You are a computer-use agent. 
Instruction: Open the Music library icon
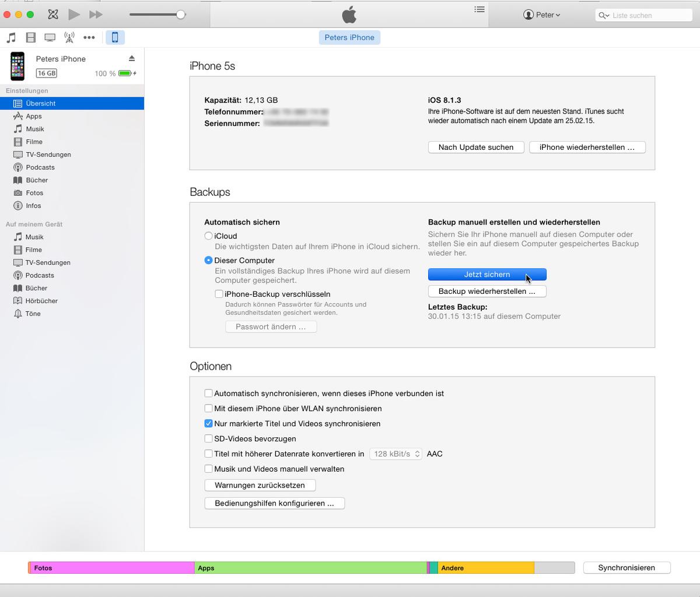11,37
